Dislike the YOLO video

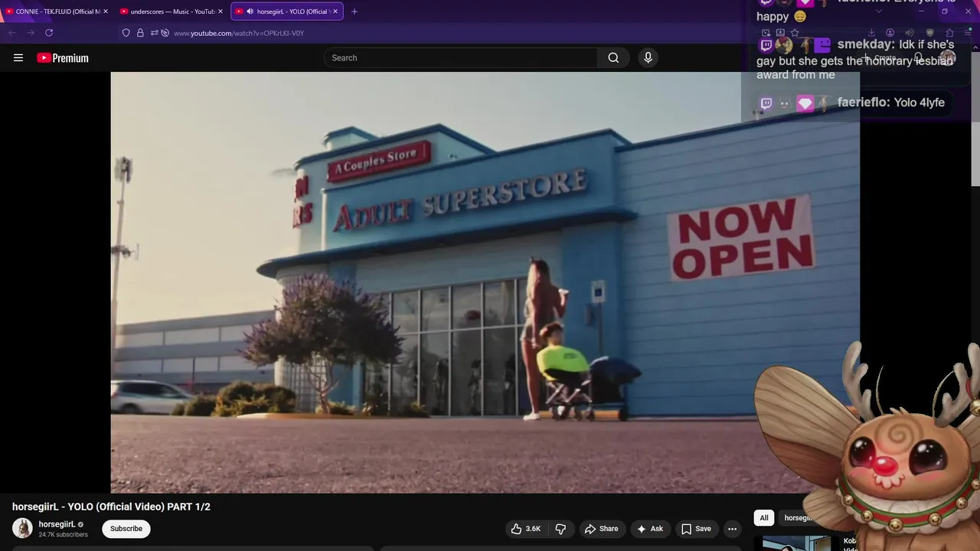click(x=560, y=529)
